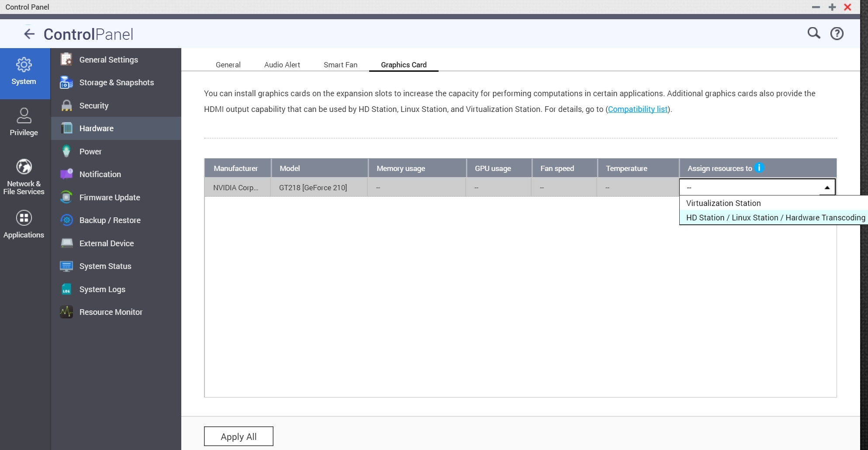Maximize the Control Panel window with plus
868x450 pixels.
click(x=832, y=7)
